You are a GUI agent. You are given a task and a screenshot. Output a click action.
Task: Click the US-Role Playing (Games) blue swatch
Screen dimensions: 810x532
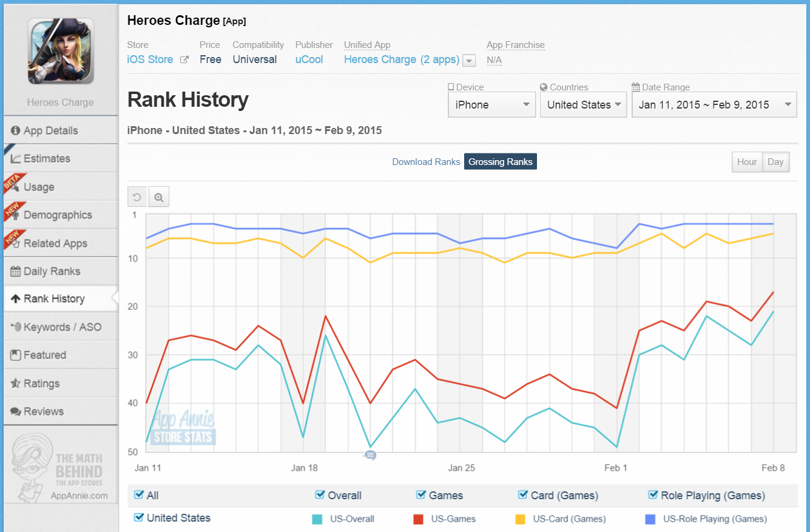coord(650,519)
